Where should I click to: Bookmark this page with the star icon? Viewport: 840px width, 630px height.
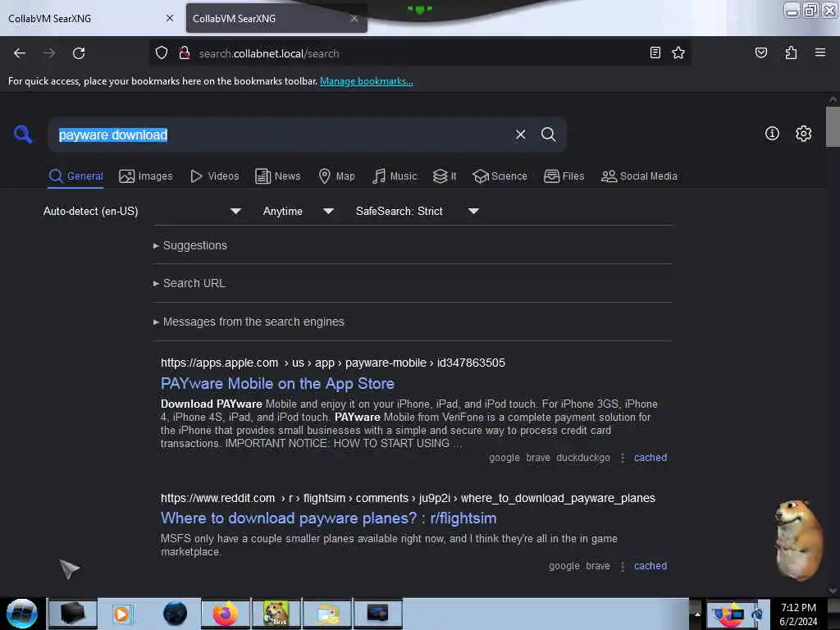point(678,52)
